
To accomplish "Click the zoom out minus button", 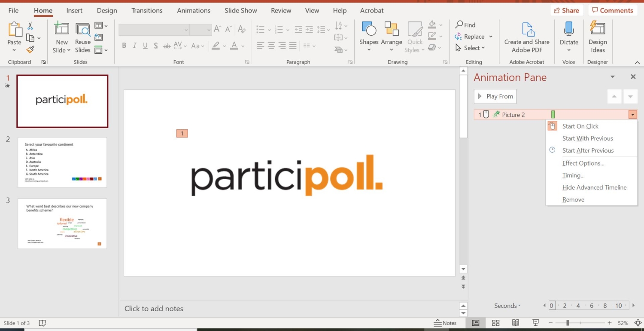I will point(550,323).
